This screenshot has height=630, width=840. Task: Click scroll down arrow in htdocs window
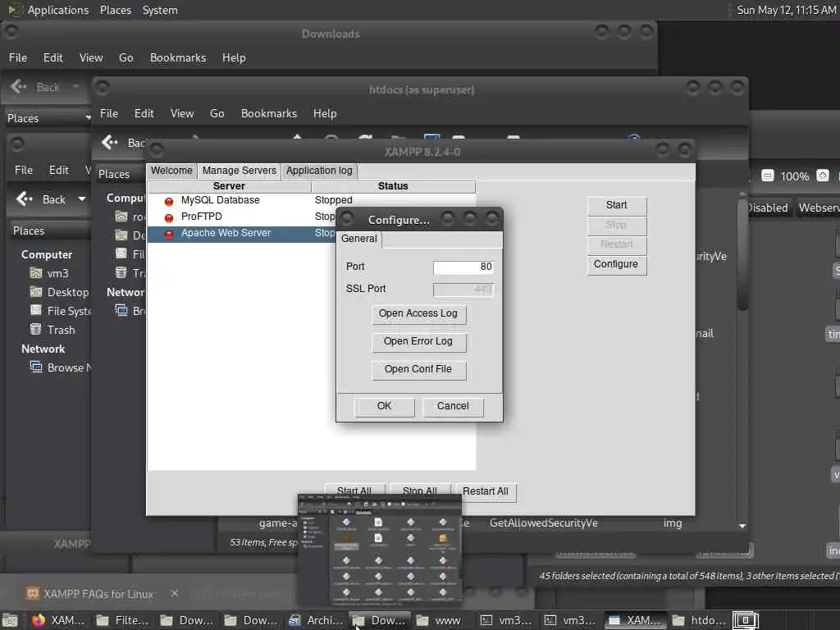coord(742,526)
